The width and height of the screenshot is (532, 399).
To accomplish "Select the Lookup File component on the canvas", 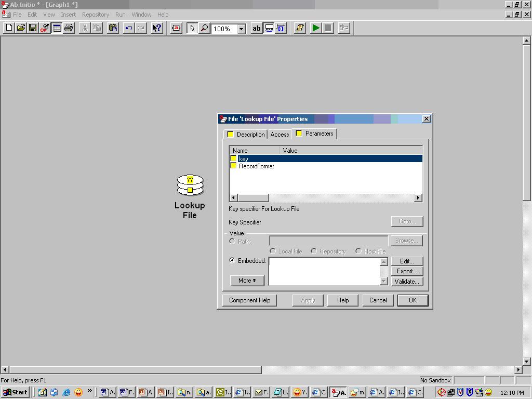I will click(x=190, y=185).
